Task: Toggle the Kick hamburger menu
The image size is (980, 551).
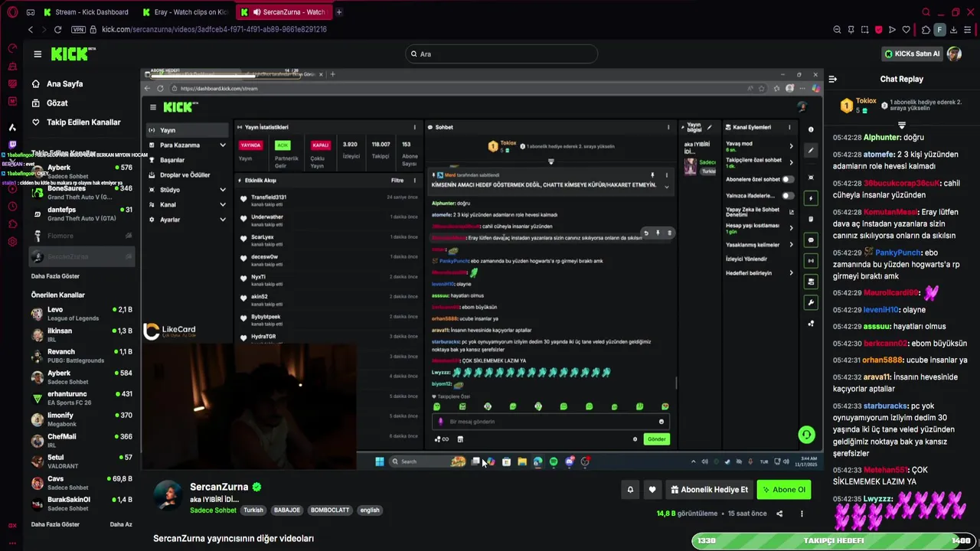Action: tap(38, 54)
